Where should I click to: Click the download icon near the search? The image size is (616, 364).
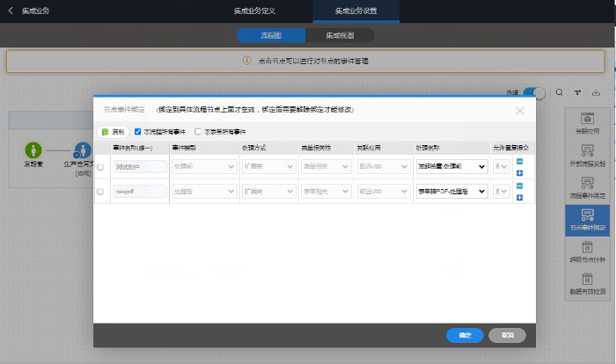[x=598, y=92]
